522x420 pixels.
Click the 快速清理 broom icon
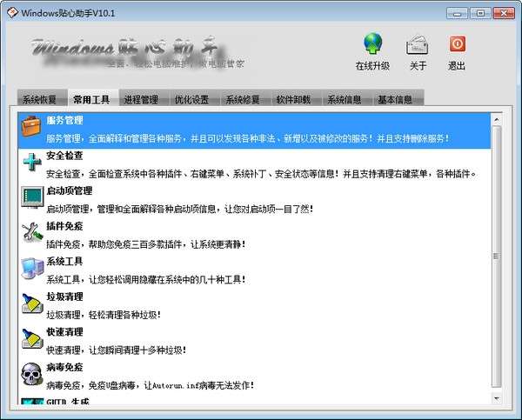click(32, 338)
